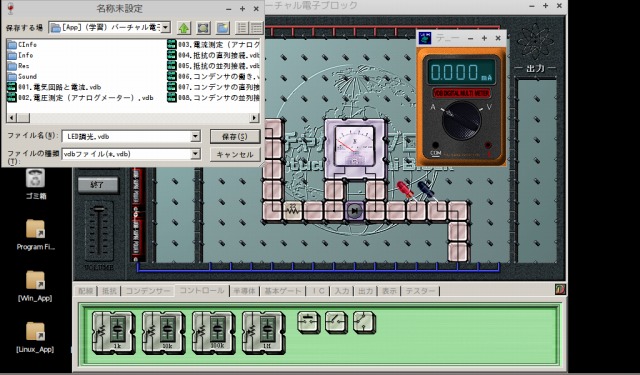The width and height of the screenshot is (640, 375).
Task: Click the 保存(S) button
Action: coord(235,136)
